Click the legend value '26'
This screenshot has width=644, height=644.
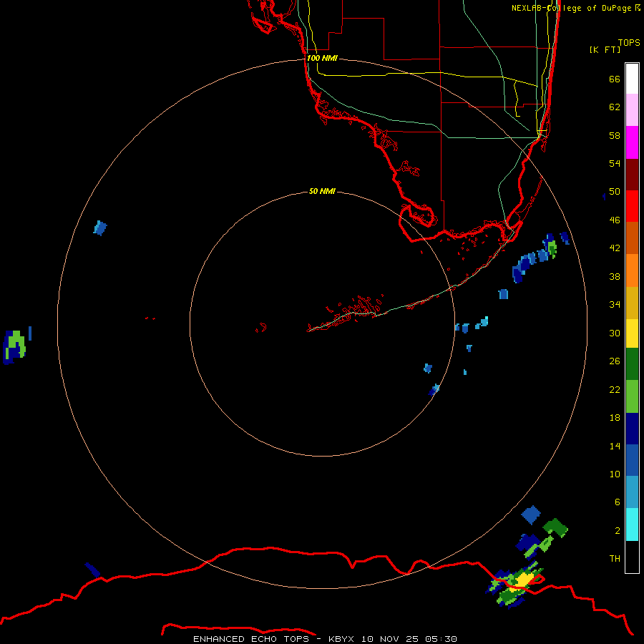coord(615,361)
